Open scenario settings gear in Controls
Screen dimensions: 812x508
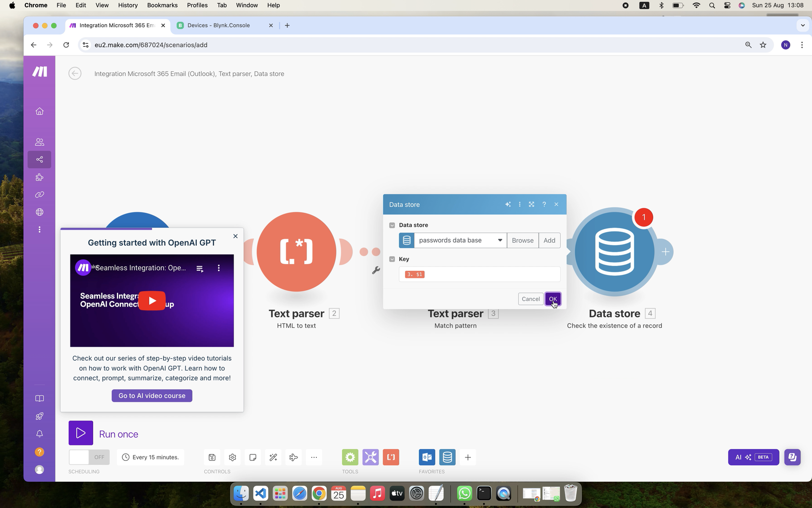pyautogui.click(x=232, y=457)
